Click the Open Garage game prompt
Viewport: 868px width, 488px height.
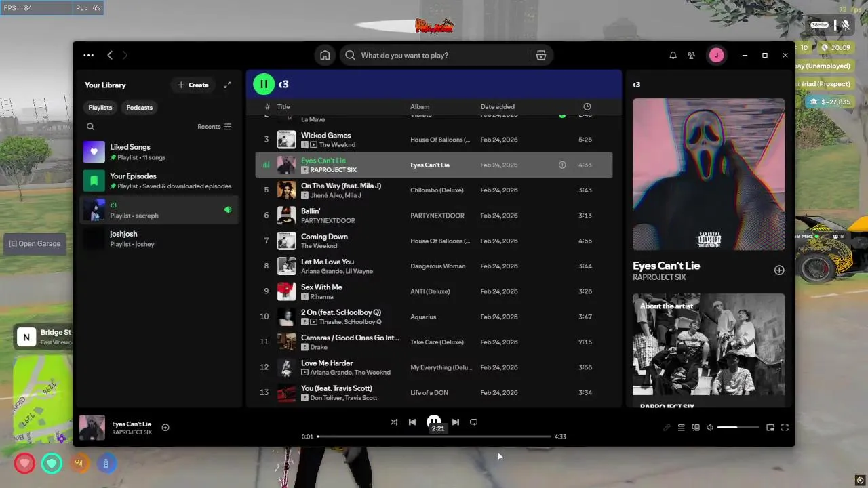[x=35, y=244]
